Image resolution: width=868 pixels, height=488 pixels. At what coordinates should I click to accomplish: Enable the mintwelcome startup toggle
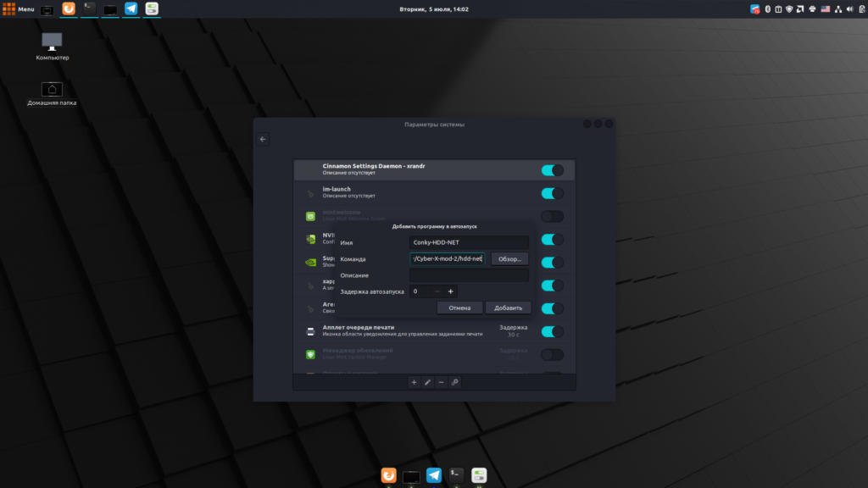pos(552,216)
